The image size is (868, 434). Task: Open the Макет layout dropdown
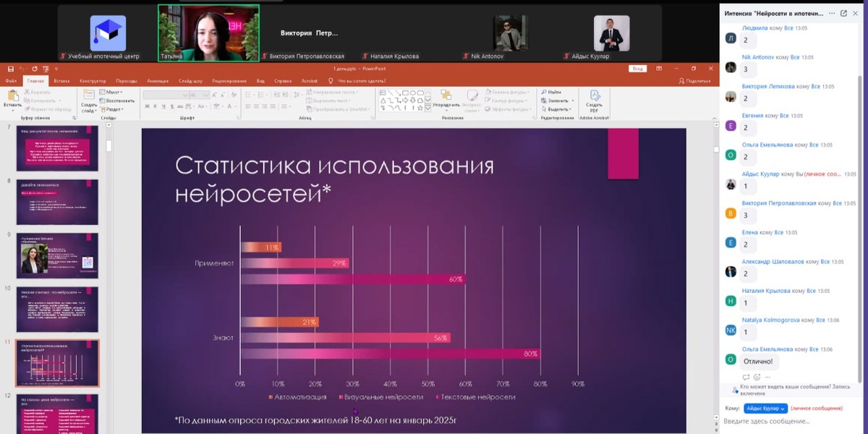pos(111,93)
